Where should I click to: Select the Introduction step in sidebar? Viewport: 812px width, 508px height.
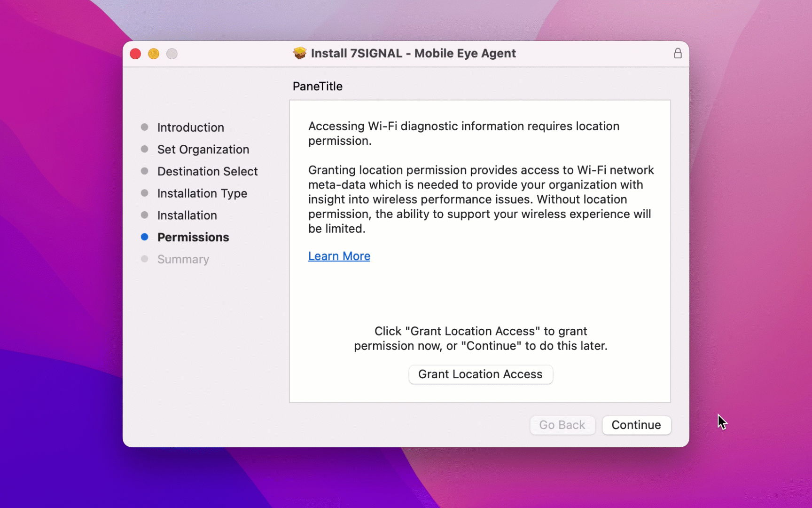pyautogui.click(x=190, y=127)
